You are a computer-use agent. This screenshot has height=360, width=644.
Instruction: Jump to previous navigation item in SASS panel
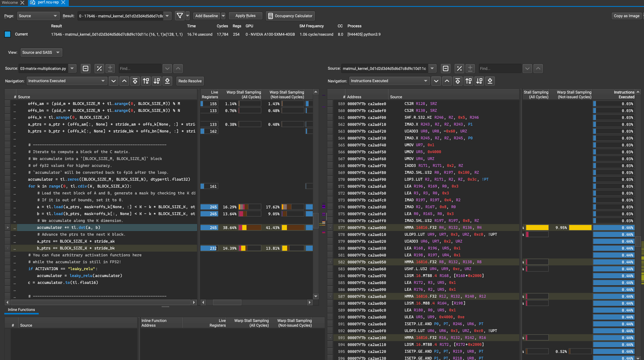pos(447,81)
